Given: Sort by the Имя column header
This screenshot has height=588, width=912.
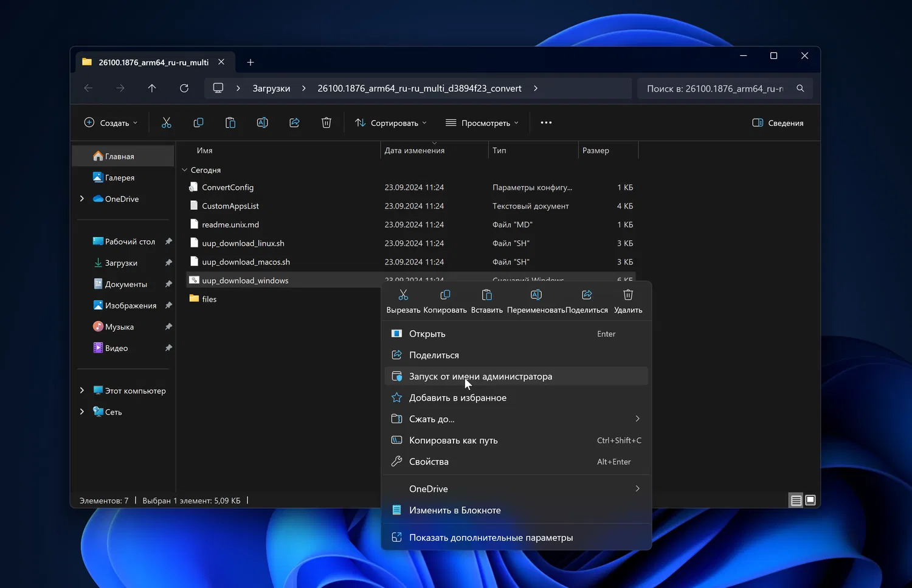Looking at the screenshot, I should [205, 150].
